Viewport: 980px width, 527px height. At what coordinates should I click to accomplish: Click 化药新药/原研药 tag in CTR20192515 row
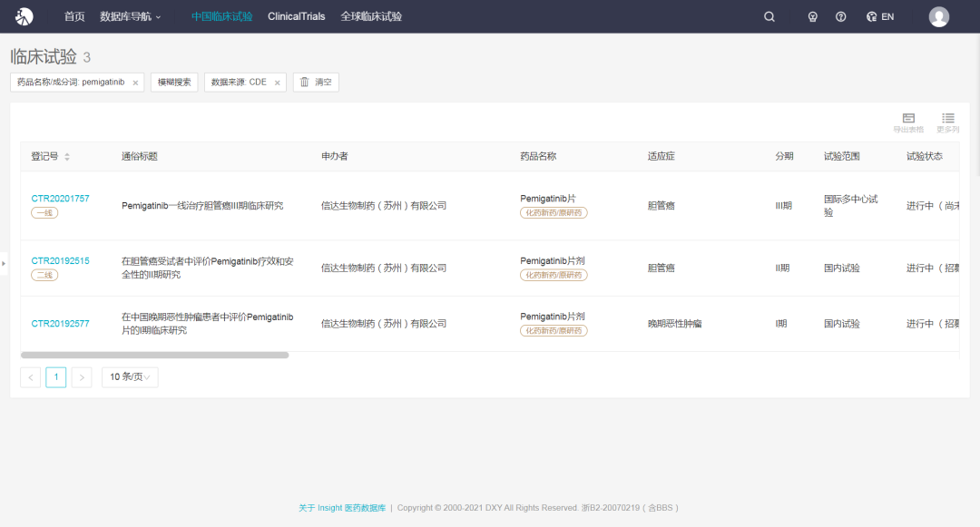[x=554, y=276]
